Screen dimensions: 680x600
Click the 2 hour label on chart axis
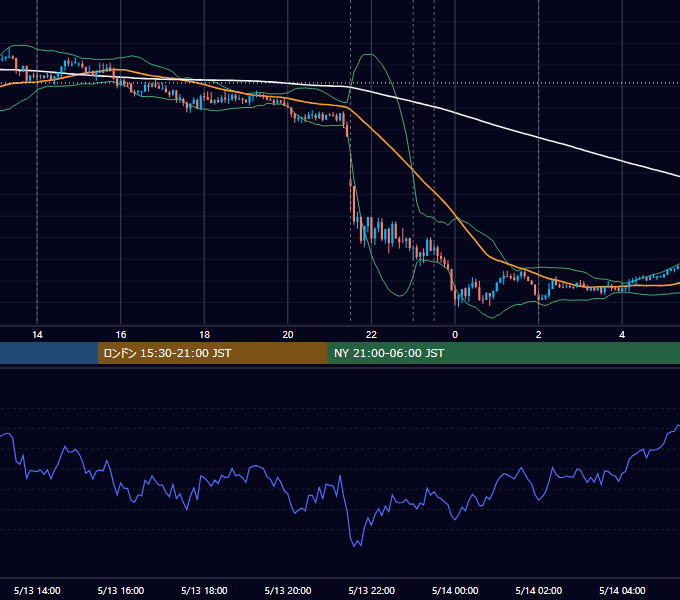click(539, 335)
